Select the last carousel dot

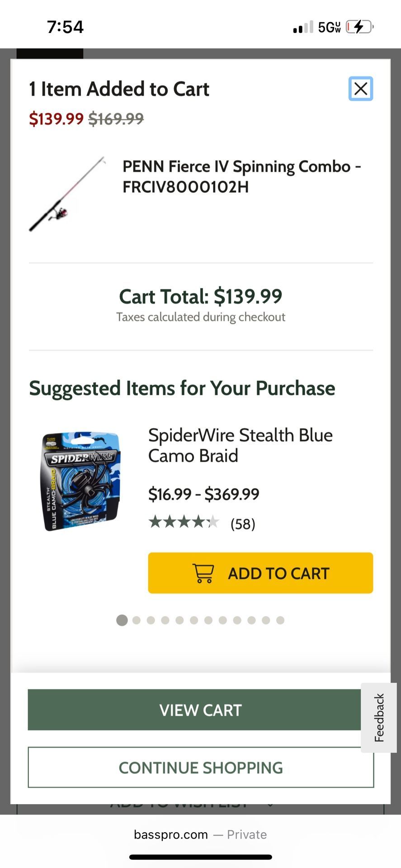coord(280,620)
